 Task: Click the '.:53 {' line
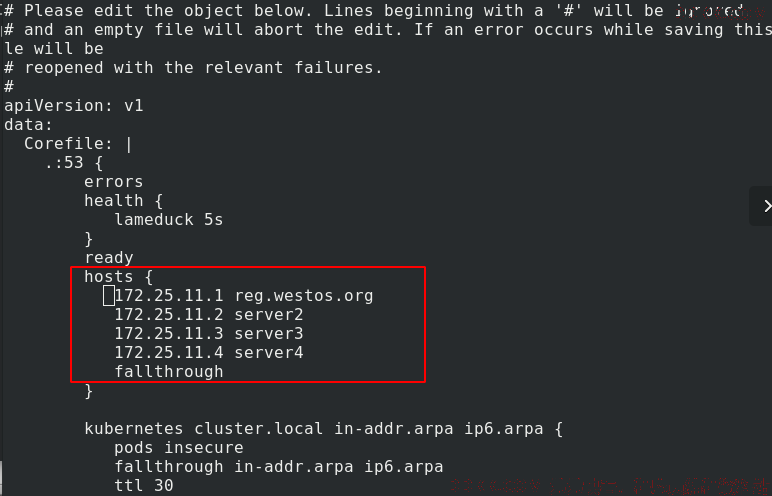pyautogui.click(x=74, y=163)
